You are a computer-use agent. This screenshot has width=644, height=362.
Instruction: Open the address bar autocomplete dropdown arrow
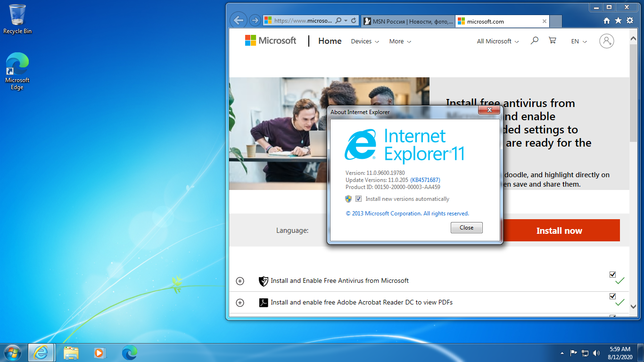point(346,21)
